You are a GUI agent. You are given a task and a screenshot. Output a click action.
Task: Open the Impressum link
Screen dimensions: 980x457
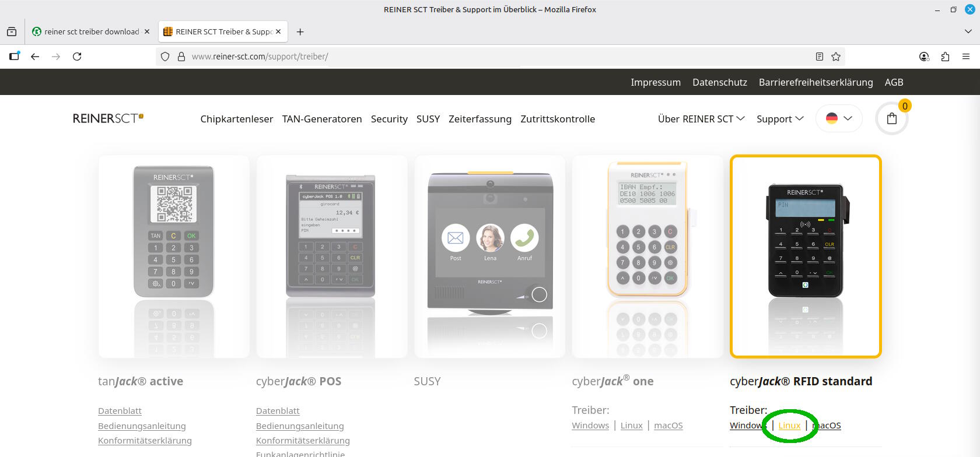(656, 82)
